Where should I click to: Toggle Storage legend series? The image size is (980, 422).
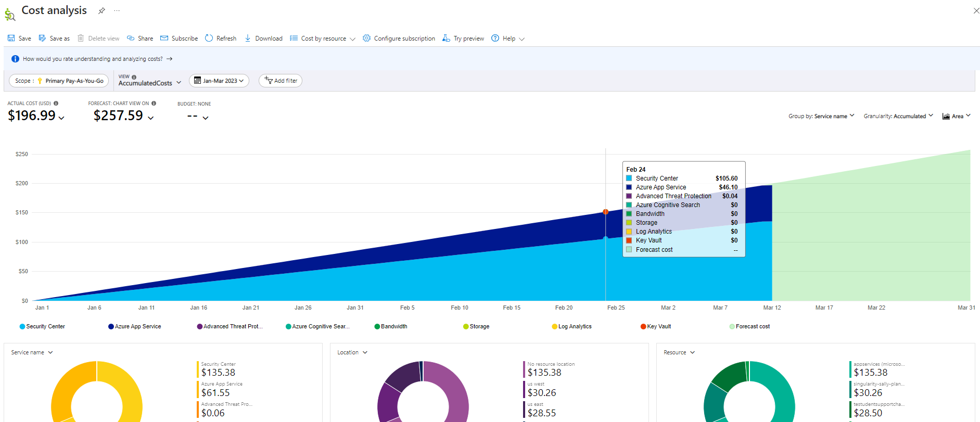pos(476,327)
